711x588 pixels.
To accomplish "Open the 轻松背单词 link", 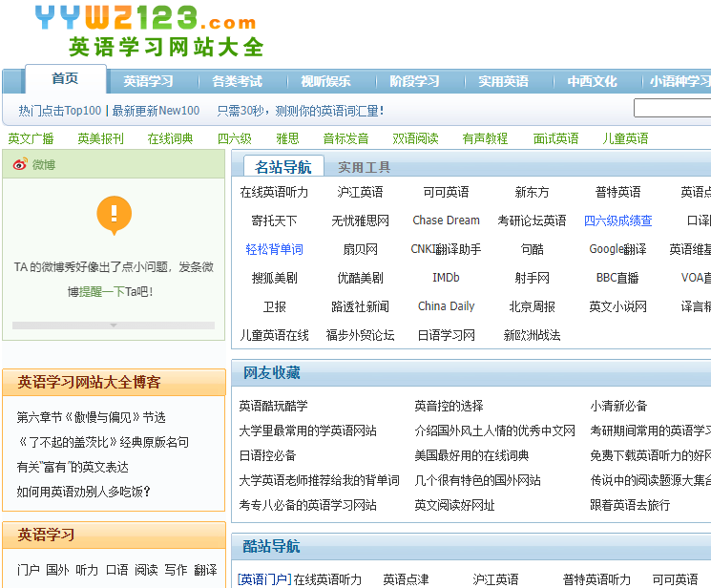I will click(x=274, y=249).
